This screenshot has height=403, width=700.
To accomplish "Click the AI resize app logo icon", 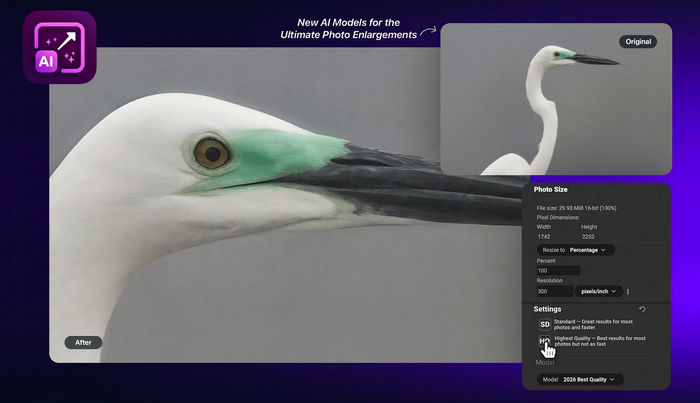I will coord(60,47).
